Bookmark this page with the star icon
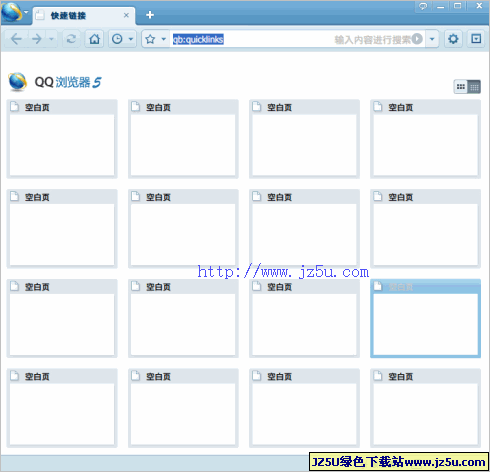The height and width of the screenshot is (472, 490). 150,39
